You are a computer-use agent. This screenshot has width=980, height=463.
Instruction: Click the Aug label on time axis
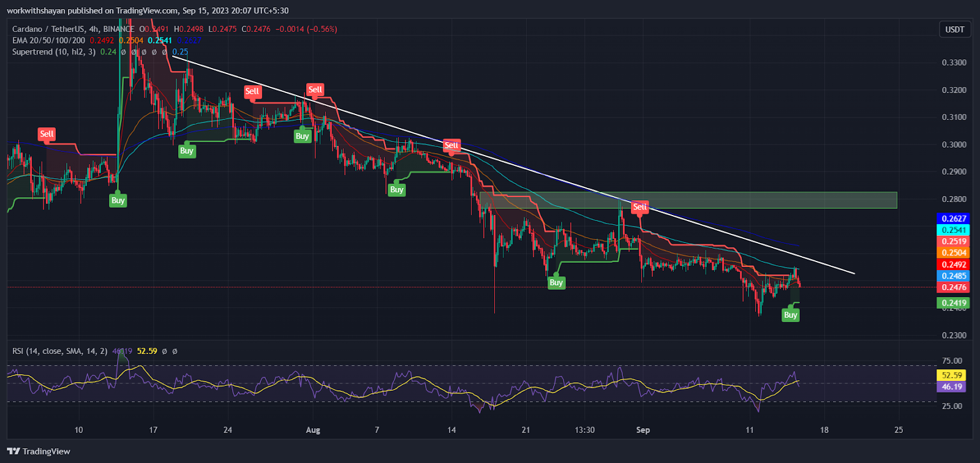point(312,430)
